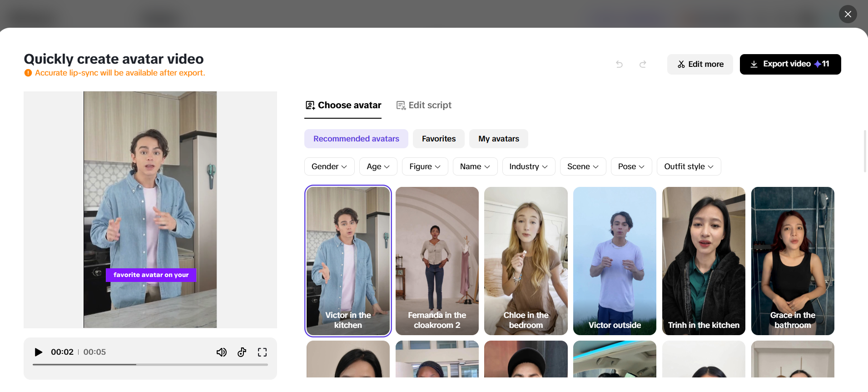This screenshot has height=392, width=868.
Task: Click the purple caption 'favorite avatar on your'
Action: click(151, 275)
